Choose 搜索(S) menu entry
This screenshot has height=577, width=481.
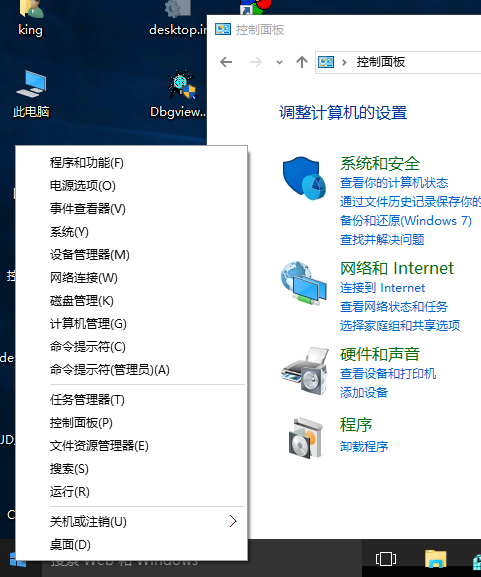coord(131,469)
